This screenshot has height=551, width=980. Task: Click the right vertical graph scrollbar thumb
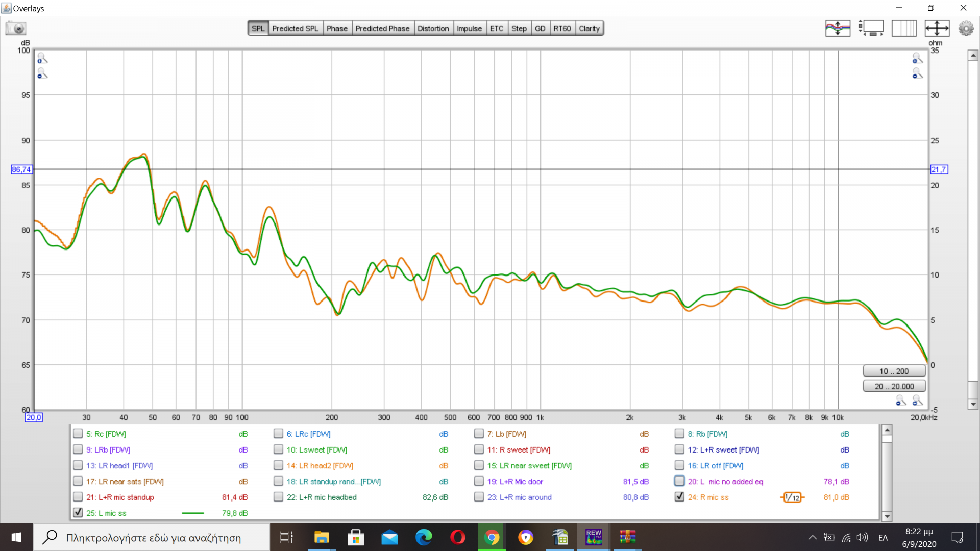tap(973, 390)
